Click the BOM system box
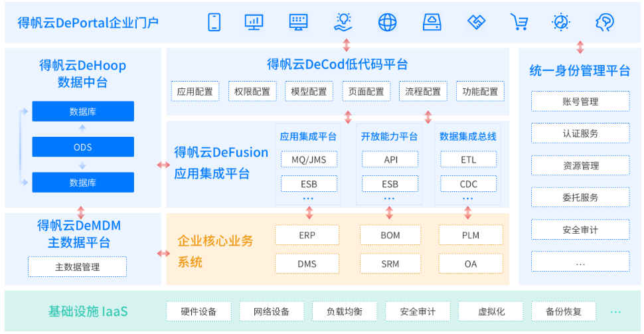This screenshot has width=644, height=334. [x=390, y=235]
